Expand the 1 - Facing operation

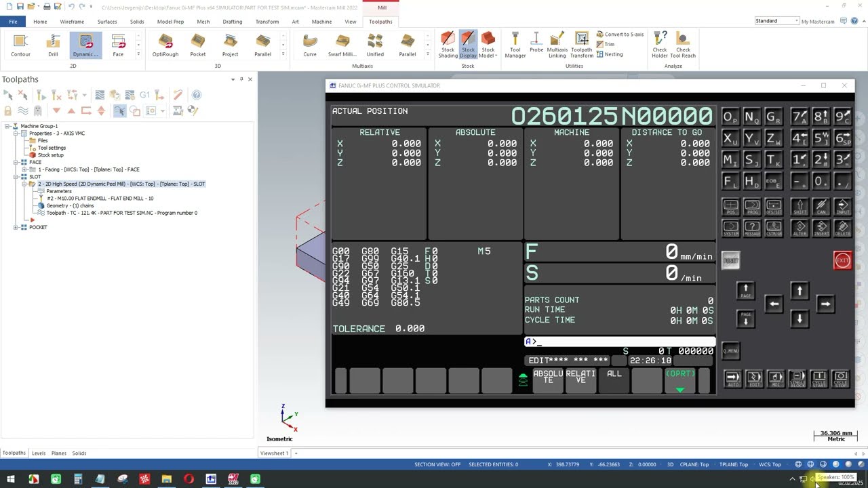tap(24, 169)
